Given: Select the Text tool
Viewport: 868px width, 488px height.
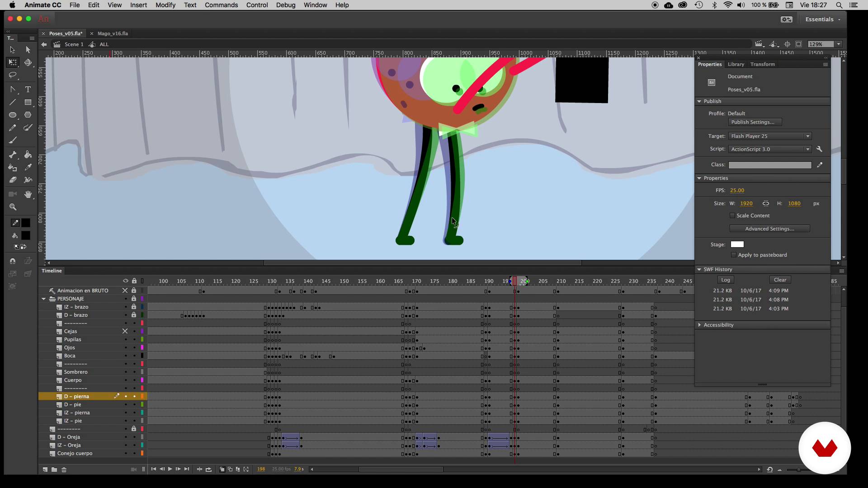Looking at the screenshot, I should 28,89.
